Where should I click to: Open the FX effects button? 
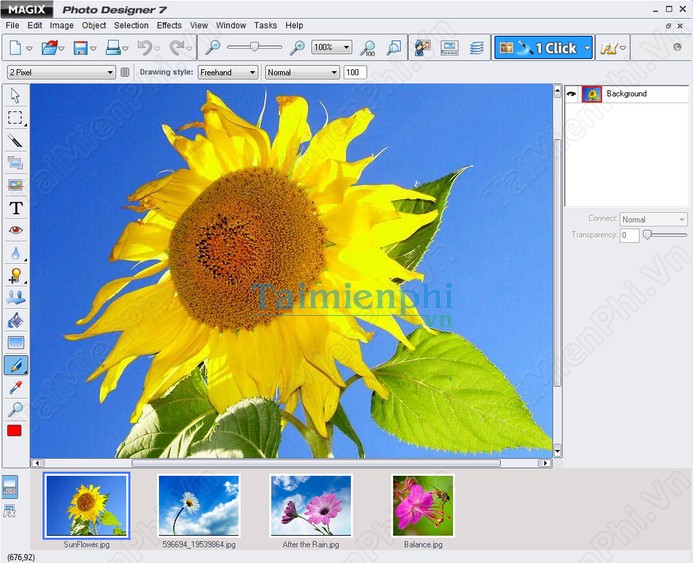[x=608, y=48]
